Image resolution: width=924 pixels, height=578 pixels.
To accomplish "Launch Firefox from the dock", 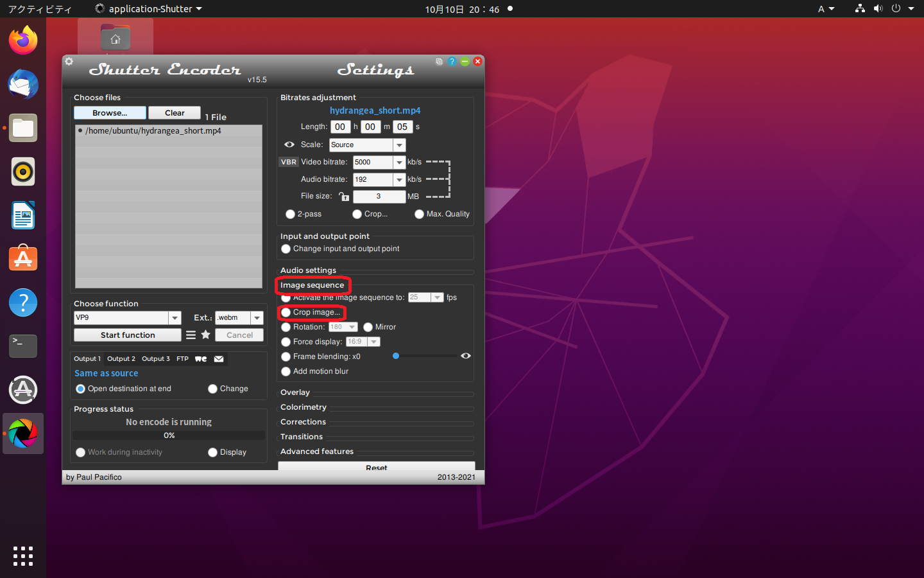I will click(23, 40).
